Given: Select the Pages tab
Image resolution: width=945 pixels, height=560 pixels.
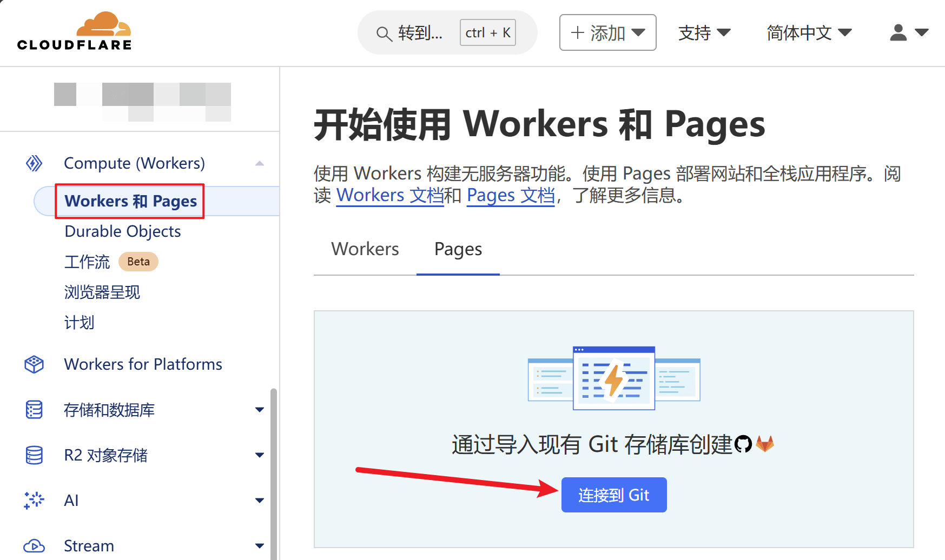Looking at the screenshot, I should click(458, 249).
